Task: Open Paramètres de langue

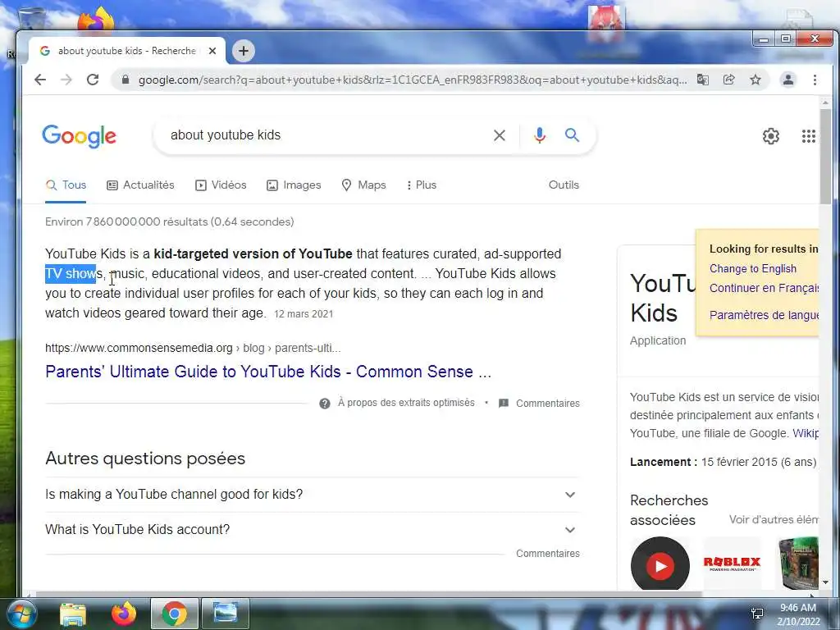Action: [764, 315]
